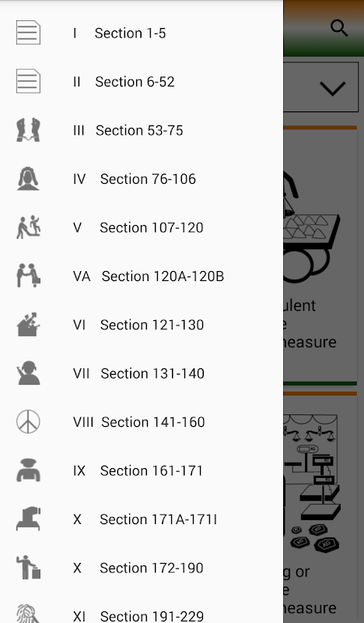Select the soldier icon for Chapter VII
The image size is (364, 623).
28,373
